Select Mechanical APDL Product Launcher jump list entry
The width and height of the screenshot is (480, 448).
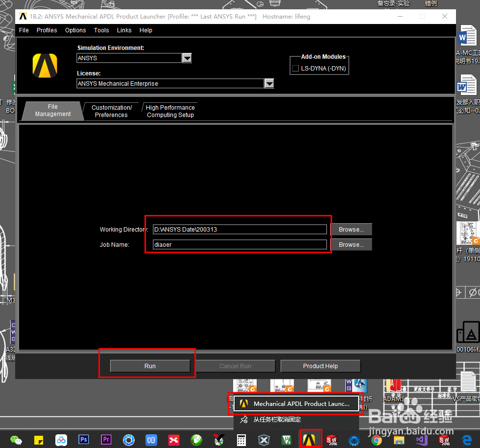(296, 403)
